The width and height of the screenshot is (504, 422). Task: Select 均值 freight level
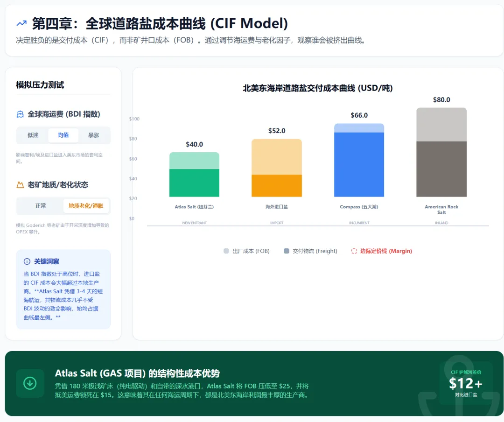[x=63, y=135]
